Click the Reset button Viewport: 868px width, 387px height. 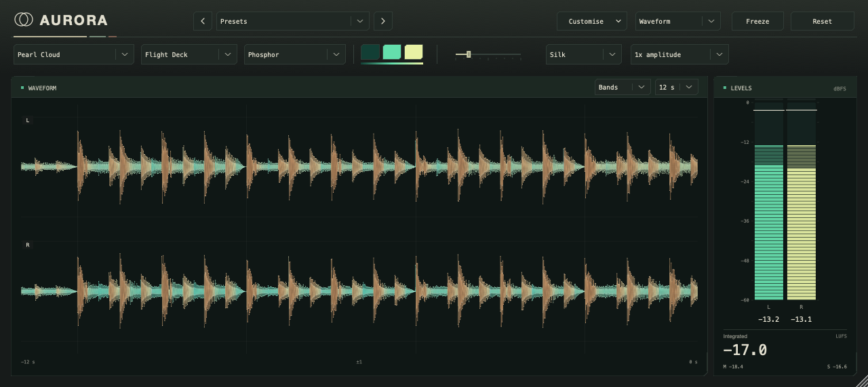coord(822,21)
